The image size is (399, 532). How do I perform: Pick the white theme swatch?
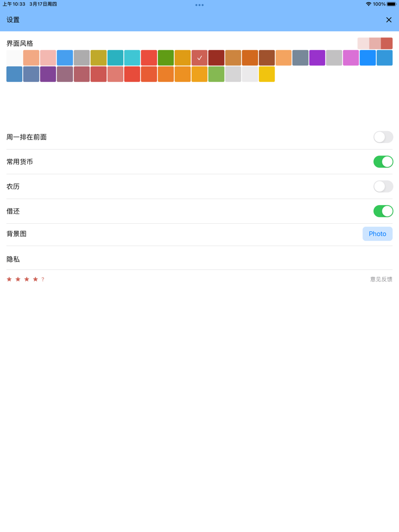14,58
